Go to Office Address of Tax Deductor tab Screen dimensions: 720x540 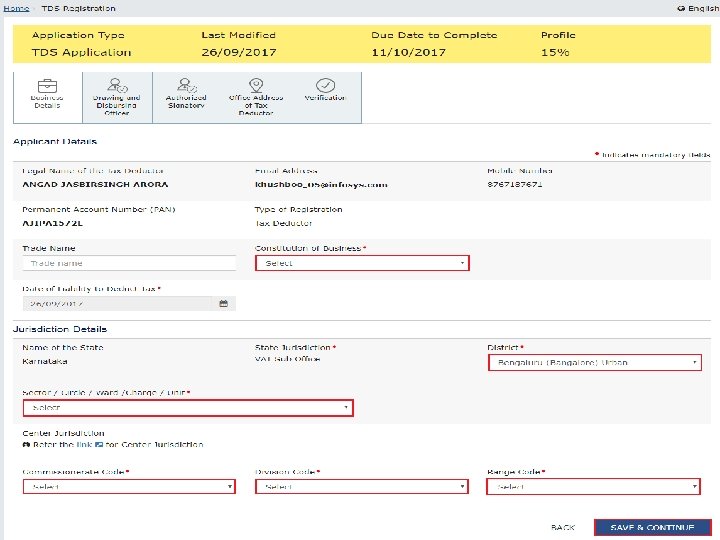pyautogui.click(x=256, y=97)
